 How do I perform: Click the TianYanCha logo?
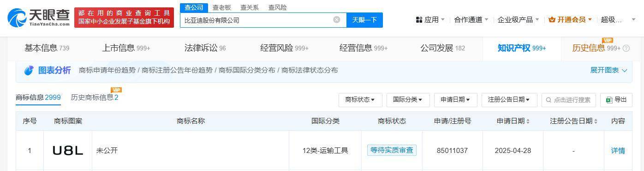[38, 18]
